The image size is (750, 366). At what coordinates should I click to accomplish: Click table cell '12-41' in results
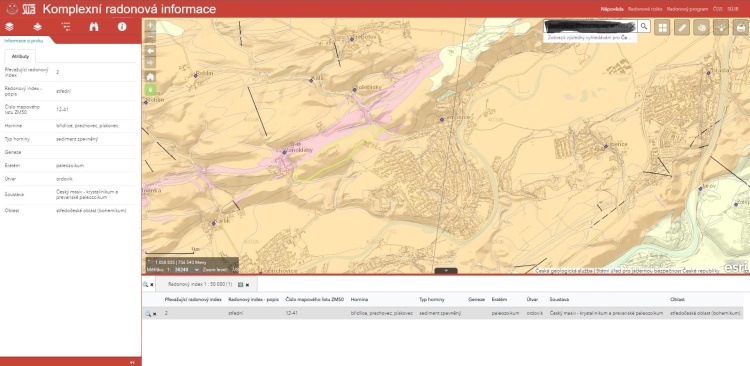click(x=291, y=313)
